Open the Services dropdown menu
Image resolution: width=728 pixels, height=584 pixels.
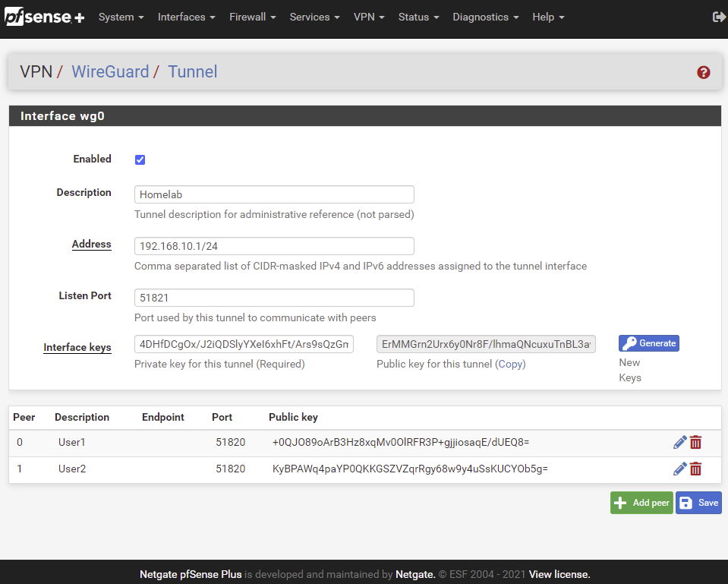coord(314,17)
